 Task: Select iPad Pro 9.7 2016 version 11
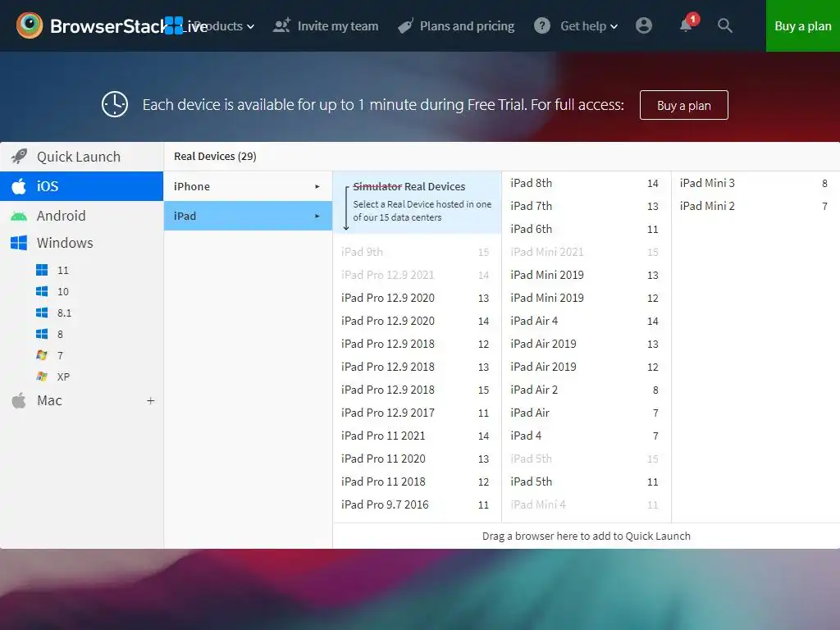415,504
